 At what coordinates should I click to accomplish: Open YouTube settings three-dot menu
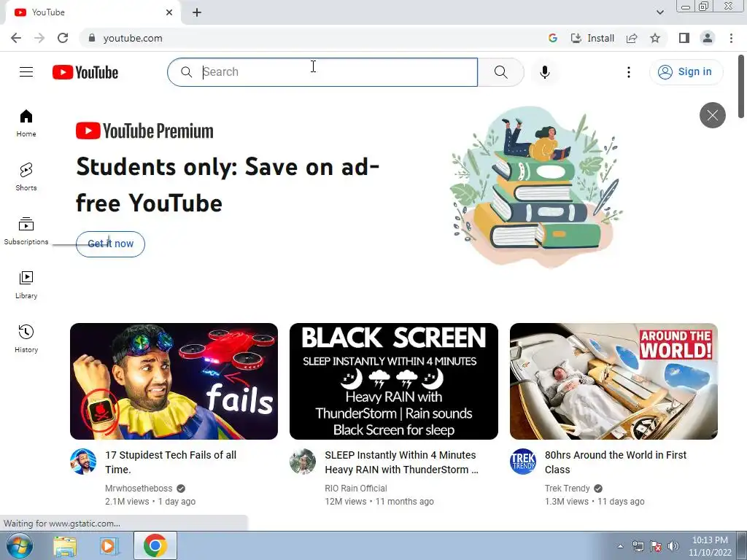[629, 72]
